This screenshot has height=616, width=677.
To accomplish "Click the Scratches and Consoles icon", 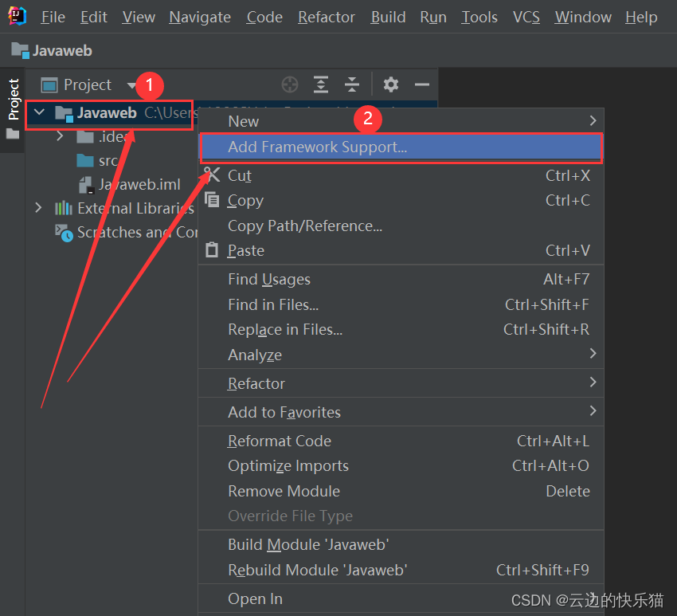I will pyautogui.click(x=64, y=233).
